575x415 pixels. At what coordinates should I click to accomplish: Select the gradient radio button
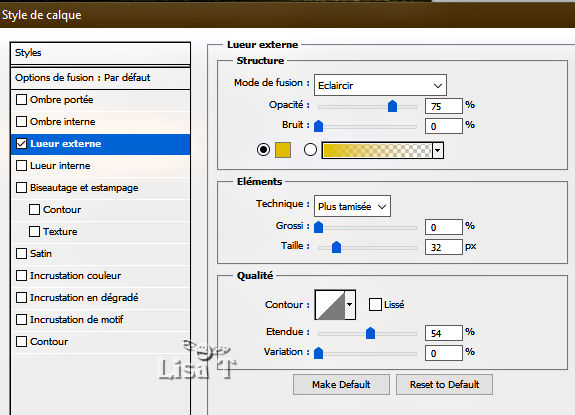tap(310, 150)
